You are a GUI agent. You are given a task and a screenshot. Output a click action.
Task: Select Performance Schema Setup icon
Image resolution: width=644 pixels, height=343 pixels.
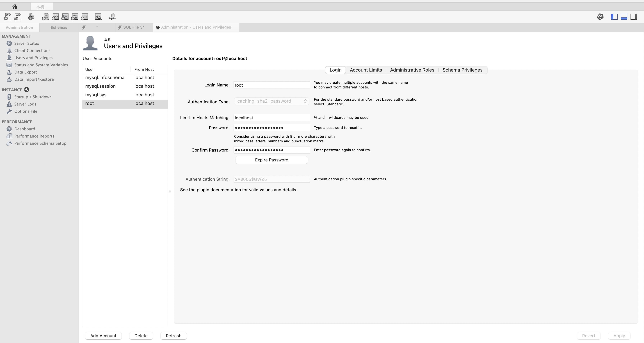9,143
